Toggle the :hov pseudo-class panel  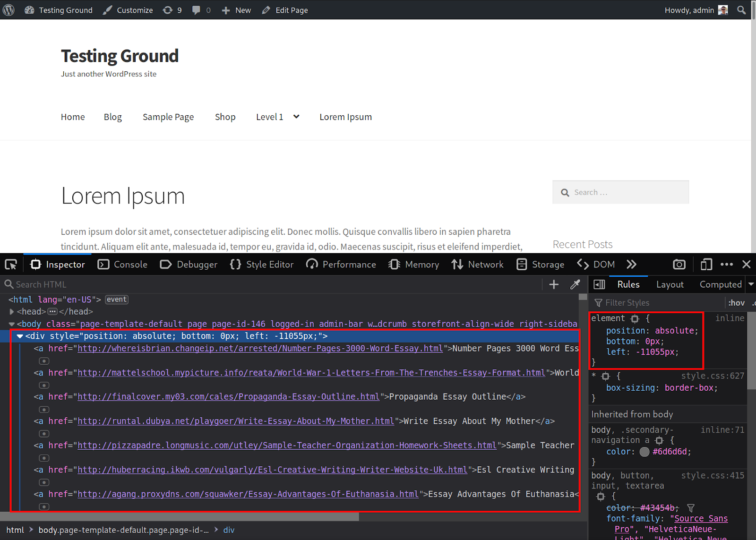point(736,303)
